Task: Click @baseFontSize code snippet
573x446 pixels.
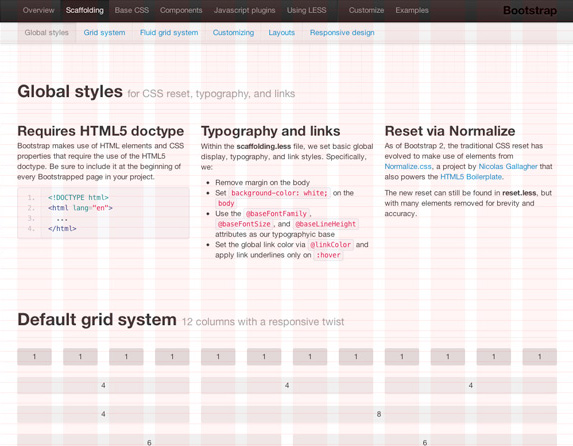Action: point(244,224)
